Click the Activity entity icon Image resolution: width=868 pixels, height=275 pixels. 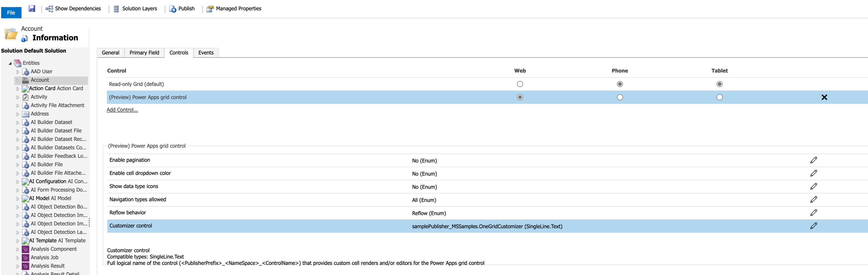pyautogui.click(x=26, y=97)
